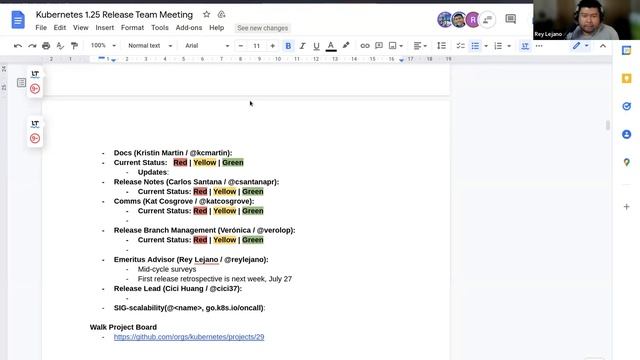Click the vertical scrollbar handle
The width and height of the screenshot is (640, 360).
(x=608, y=125)
